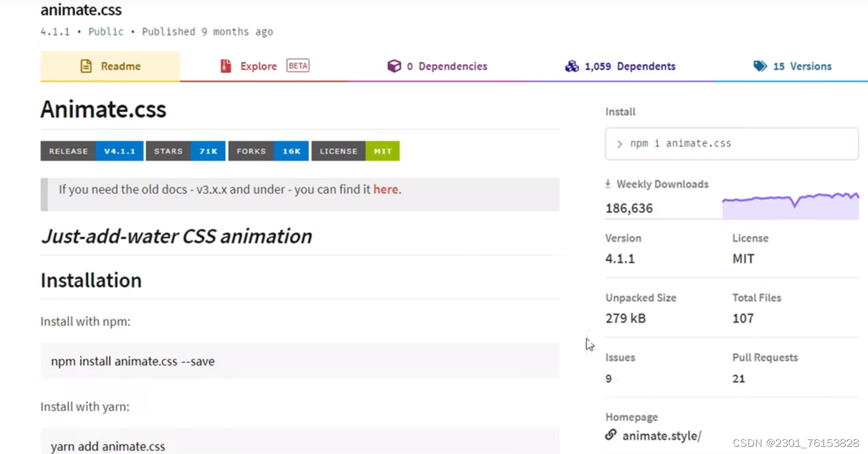Open the 0 Dependencies tab
The height and width of the screenshot is (454, 868).
[x=437, y=66]
